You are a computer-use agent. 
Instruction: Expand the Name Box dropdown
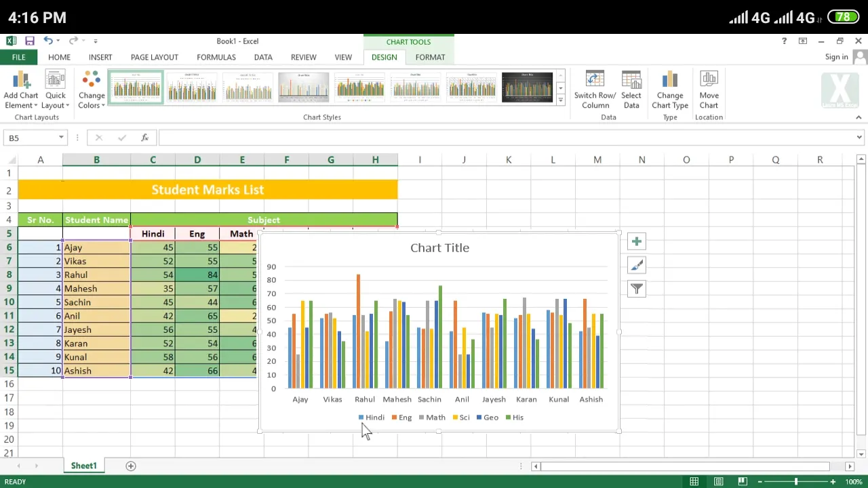[61, 138]
